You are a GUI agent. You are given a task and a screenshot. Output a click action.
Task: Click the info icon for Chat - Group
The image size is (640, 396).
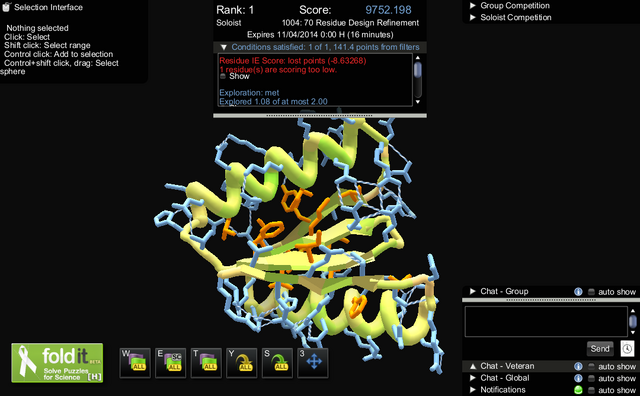point(578,291)
